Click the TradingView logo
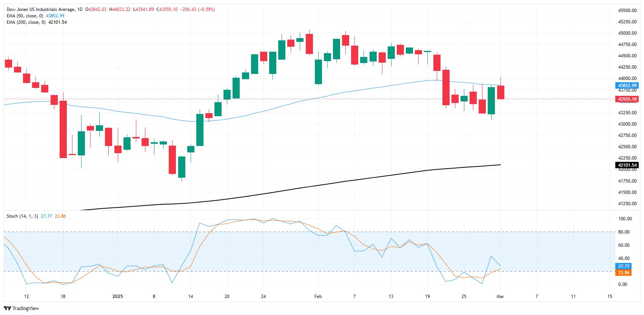 22,308
